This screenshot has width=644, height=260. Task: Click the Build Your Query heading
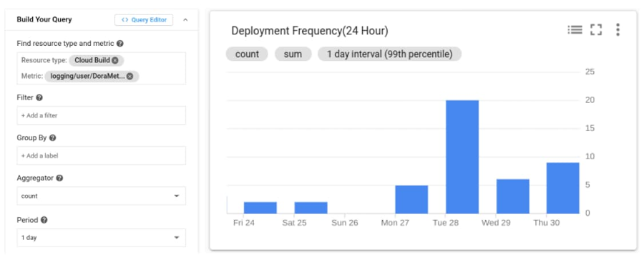(x=44, y=20)
